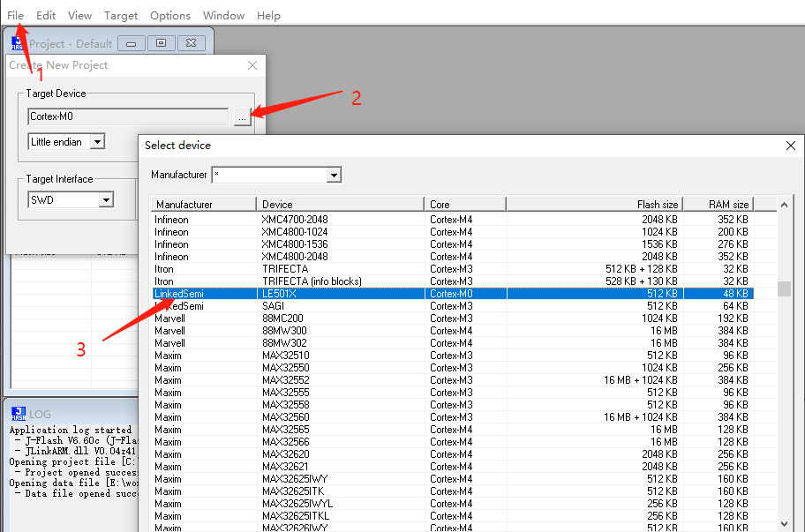Click the 'Opening data file' log line

point(73,483)
